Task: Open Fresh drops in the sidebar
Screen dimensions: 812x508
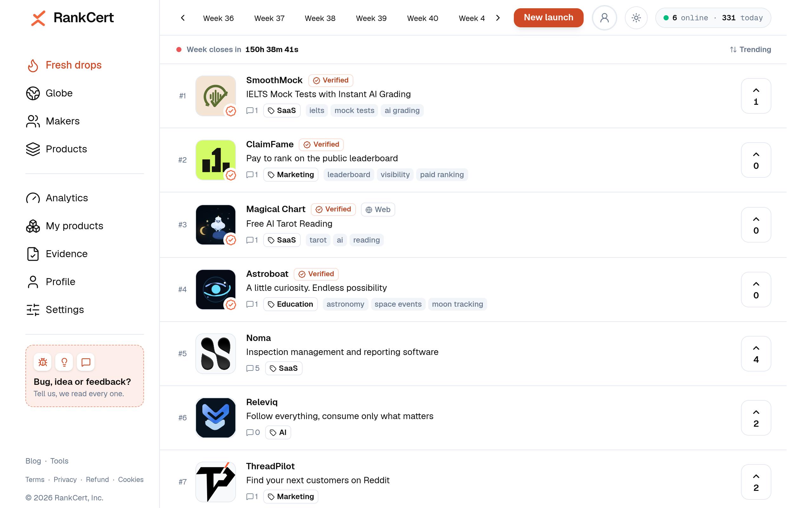Action: click(64, 65)
